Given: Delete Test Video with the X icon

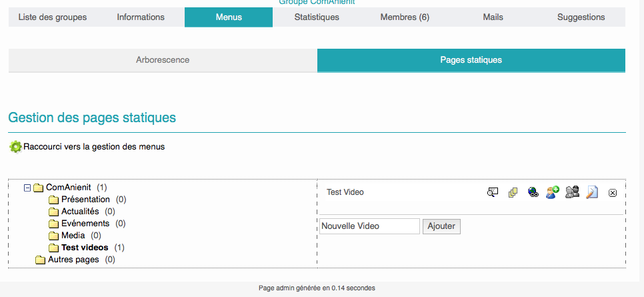Looking at the screenshot, I should pyautogui.click(x=613, y=193).
